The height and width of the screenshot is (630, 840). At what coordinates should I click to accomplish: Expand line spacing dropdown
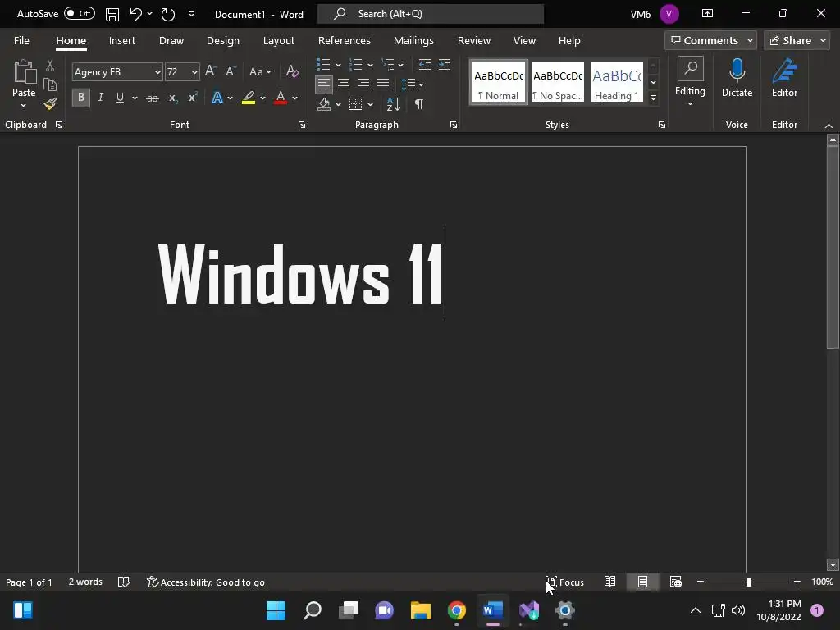click(421, 84)
